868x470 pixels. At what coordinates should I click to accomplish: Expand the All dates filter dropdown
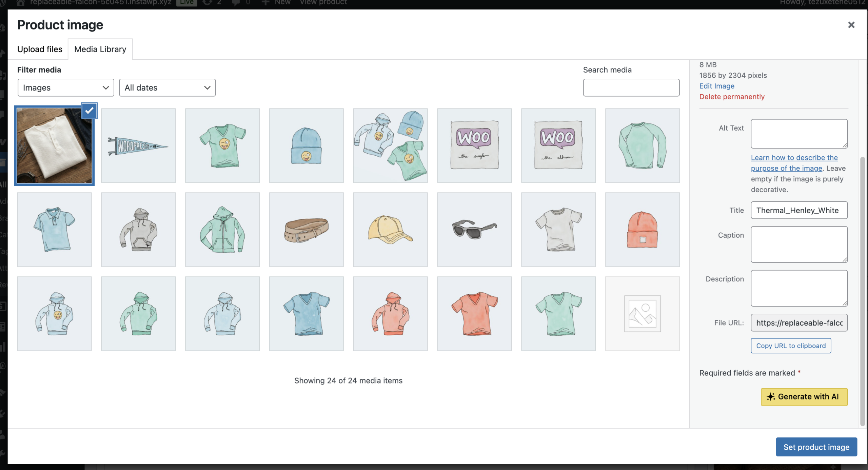pyautogui.click(x=167, y=87)
